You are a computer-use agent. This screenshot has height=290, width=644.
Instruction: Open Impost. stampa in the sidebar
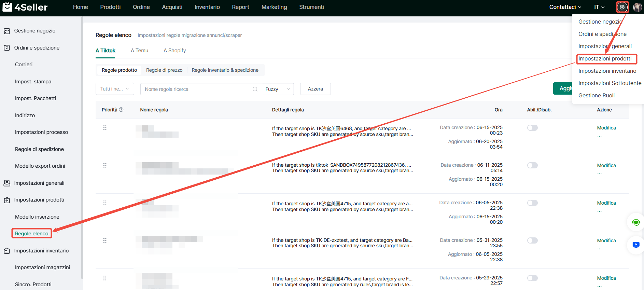[33, 82]
